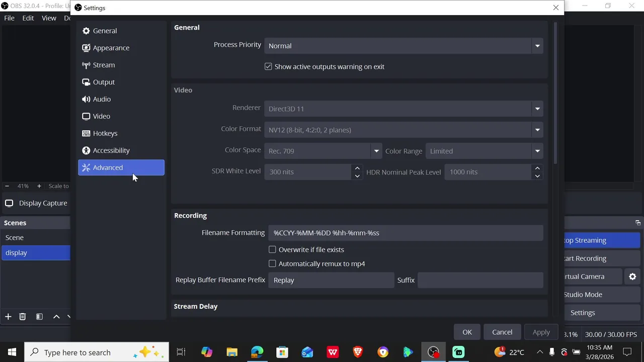Toggle Show active outputs warning on exit

(x=268, y=66)
